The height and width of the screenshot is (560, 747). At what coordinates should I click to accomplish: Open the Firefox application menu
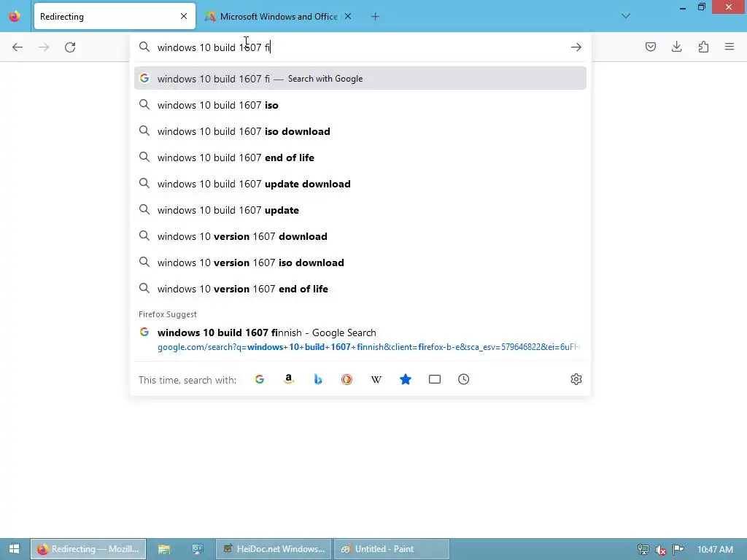point(729,47)
